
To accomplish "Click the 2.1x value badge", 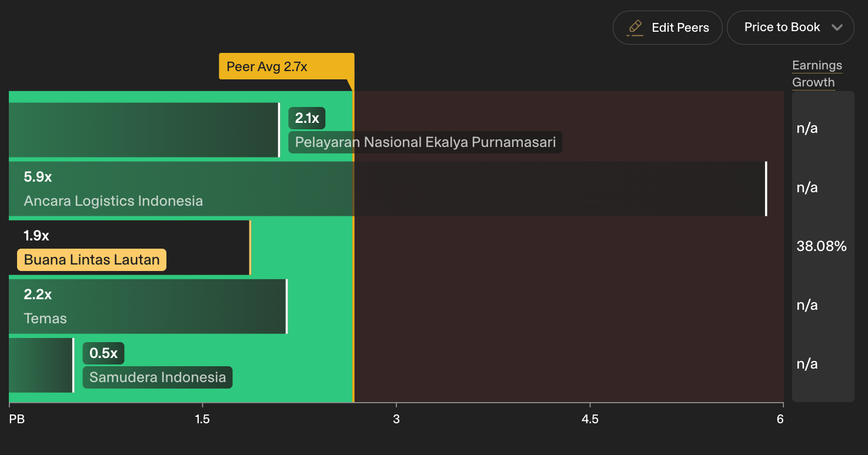I will tap(307, 118).
